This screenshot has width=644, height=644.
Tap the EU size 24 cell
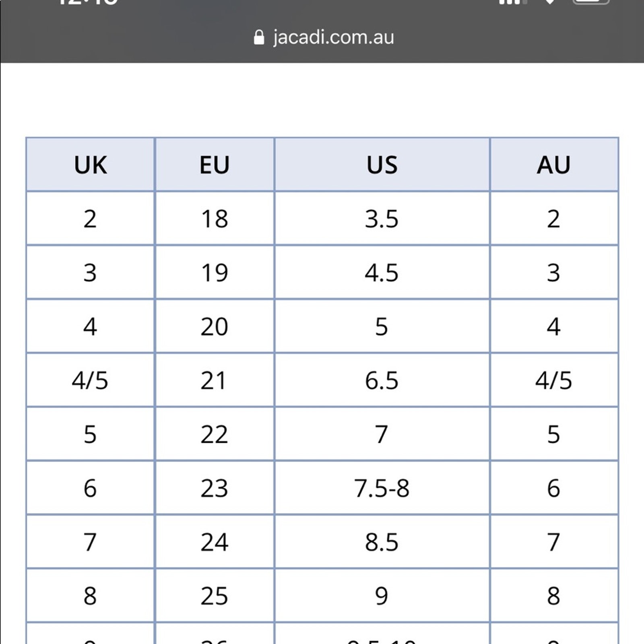pyautogui.click(x=215, y=542)
